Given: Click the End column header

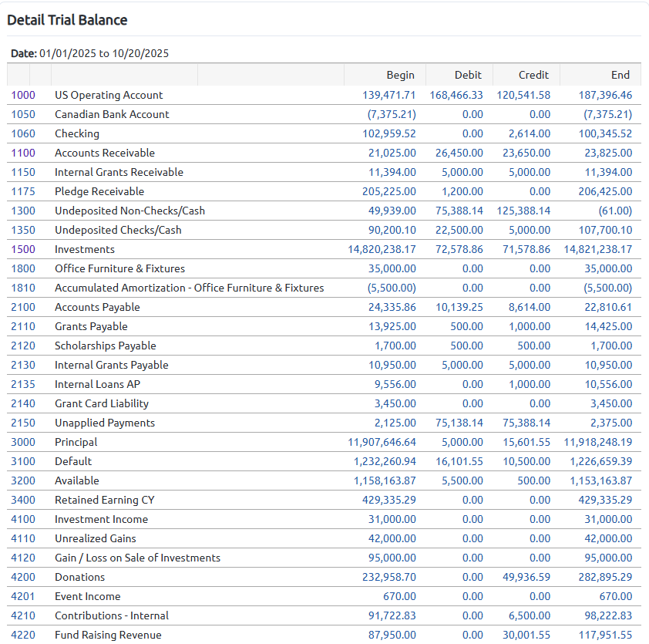Looking at the screenshot, I should click(620, 75).
